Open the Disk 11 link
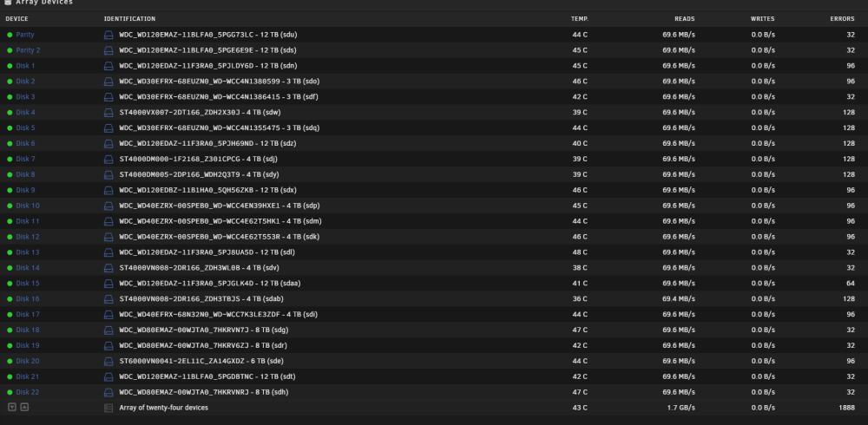 click(28, 221)
